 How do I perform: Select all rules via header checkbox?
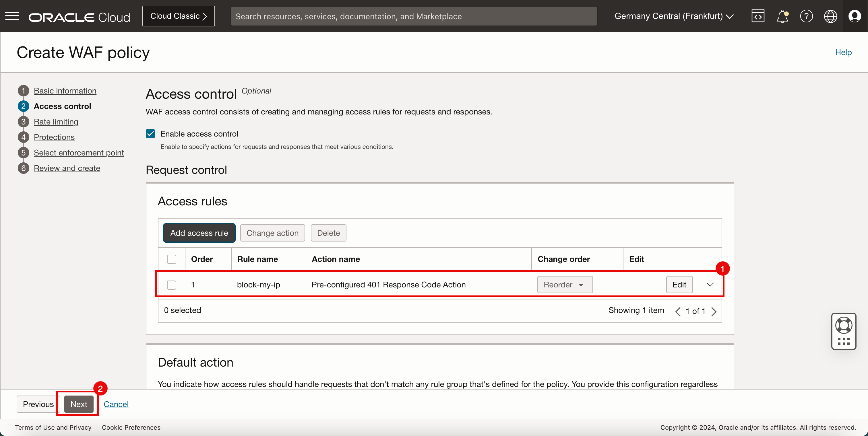coord(172,259)
